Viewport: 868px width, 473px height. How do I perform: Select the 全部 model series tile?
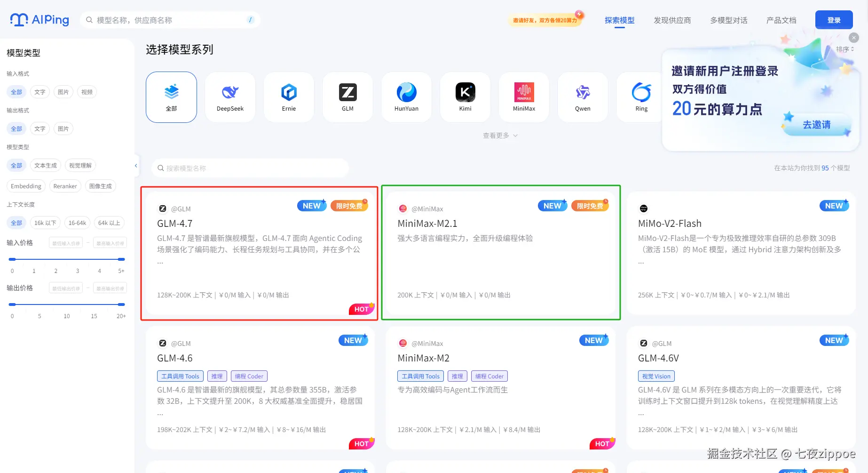(x=172, y=97)
